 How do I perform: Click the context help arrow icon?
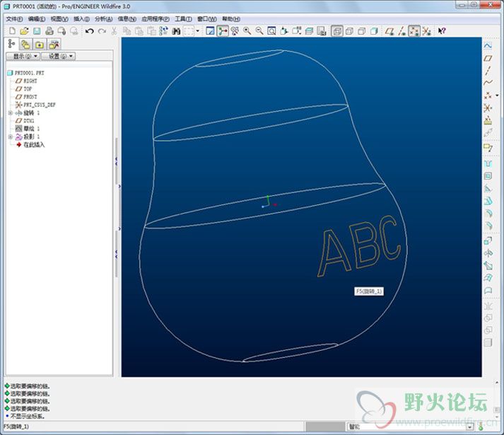pos(442,31)
